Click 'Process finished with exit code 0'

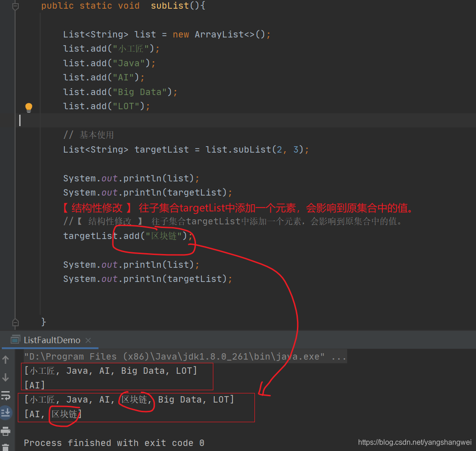click(x=114, y=443)
